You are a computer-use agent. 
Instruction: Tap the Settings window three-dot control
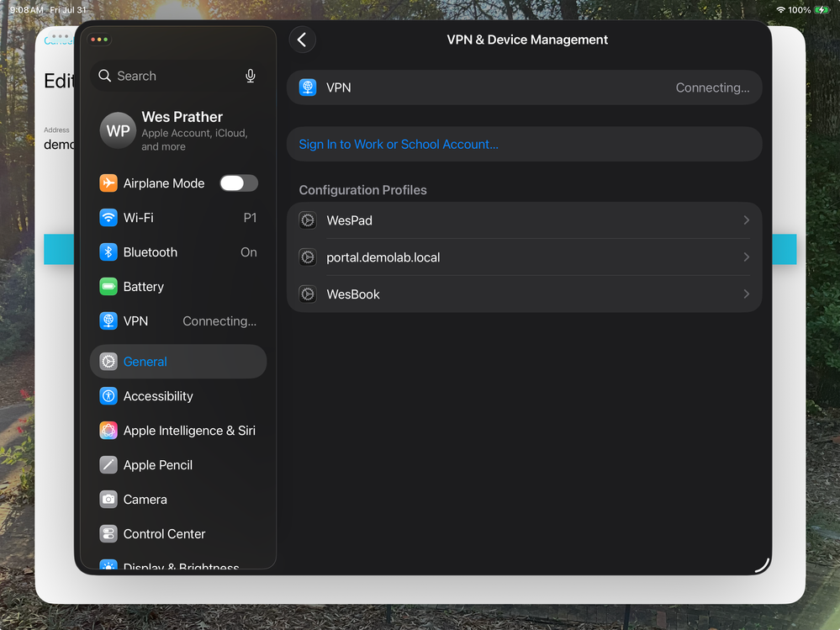(99, 39)
